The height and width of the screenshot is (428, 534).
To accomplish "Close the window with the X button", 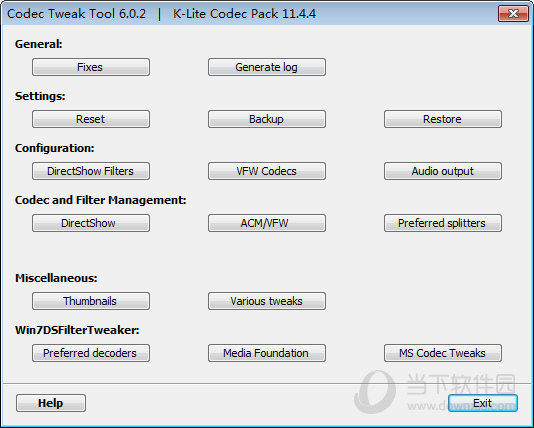I will click(513, 14).
